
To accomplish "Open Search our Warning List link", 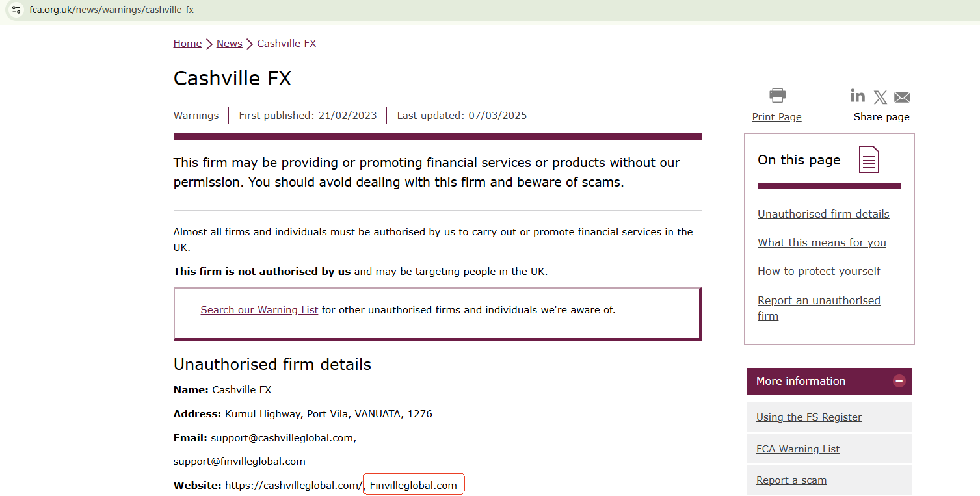I will click(x=259, y=310).
